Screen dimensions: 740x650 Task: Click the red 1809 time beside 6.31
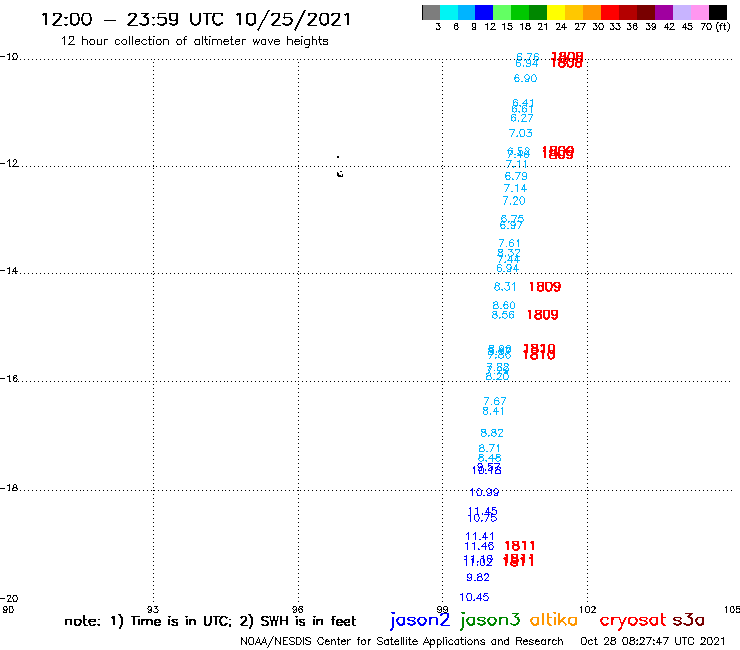[545, 287]
